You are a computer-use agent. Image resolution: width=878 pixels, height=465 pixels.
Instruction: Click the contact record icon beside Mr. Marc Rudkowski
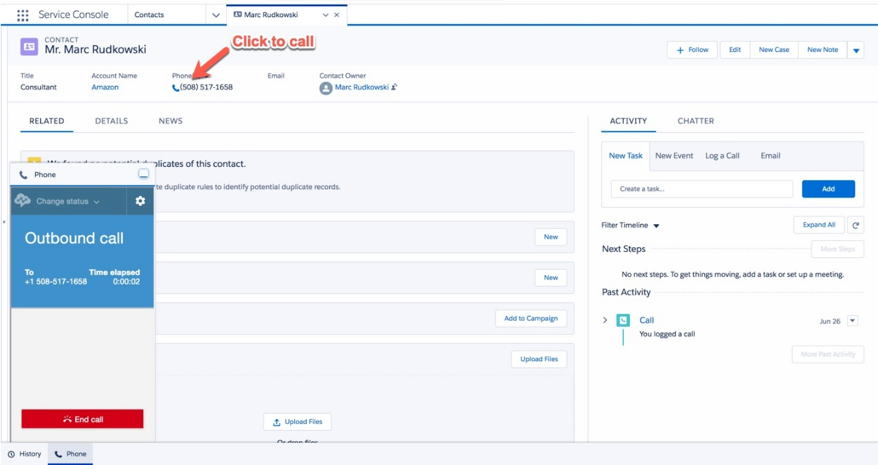click(29, 46)
